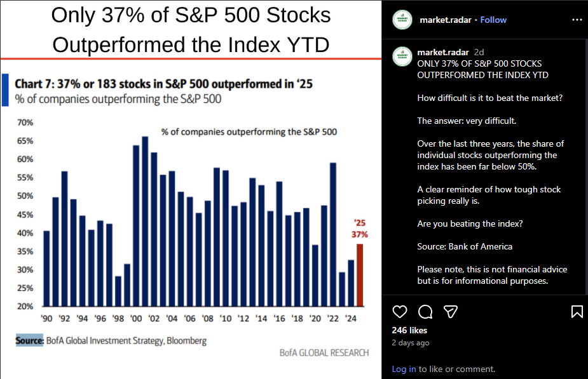Click the BofA bar chart image
The width and height of the screenshot is (588, 379).
tap(191, 209)
